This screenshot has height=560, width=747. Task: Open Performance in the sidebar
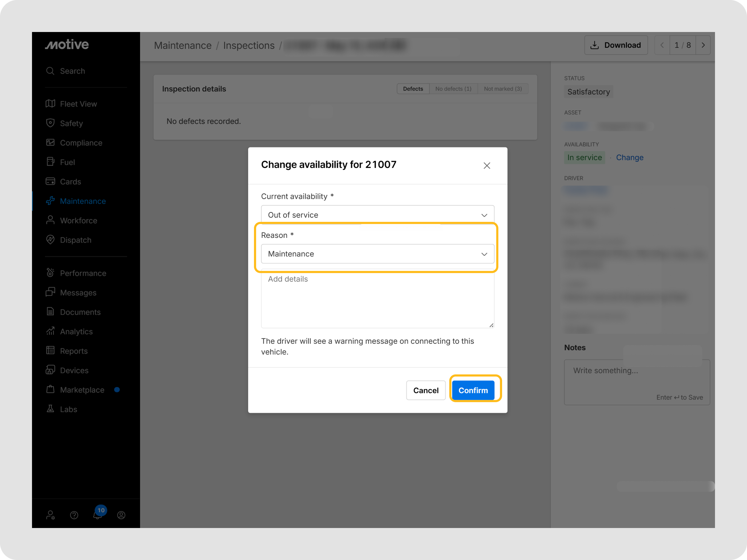tap(83, 273)
